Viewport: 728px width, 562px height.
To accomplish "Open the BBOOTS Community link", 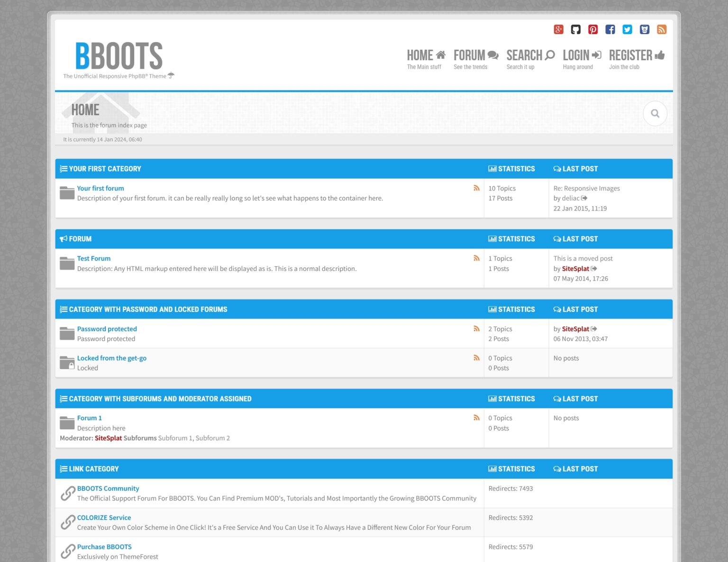I will [x=108, y=488].
